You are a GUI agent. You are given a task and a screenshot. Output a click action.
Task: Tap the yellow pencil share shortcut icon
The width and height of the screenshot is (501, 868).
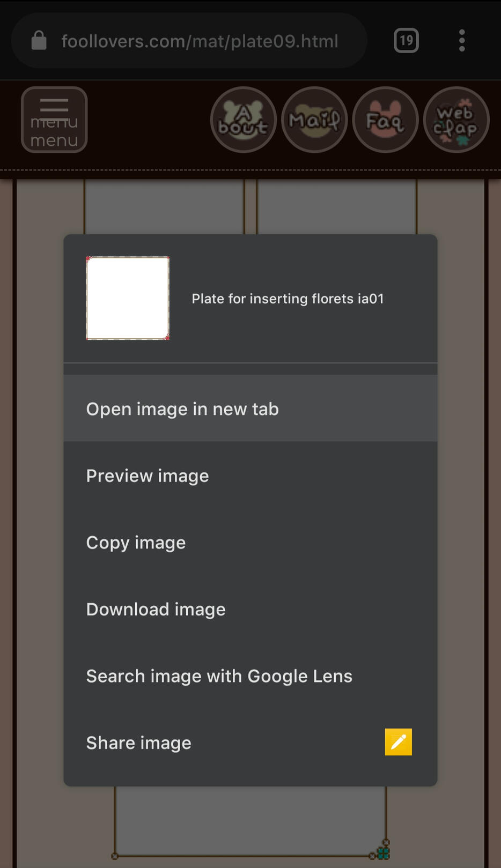[398, 742]
